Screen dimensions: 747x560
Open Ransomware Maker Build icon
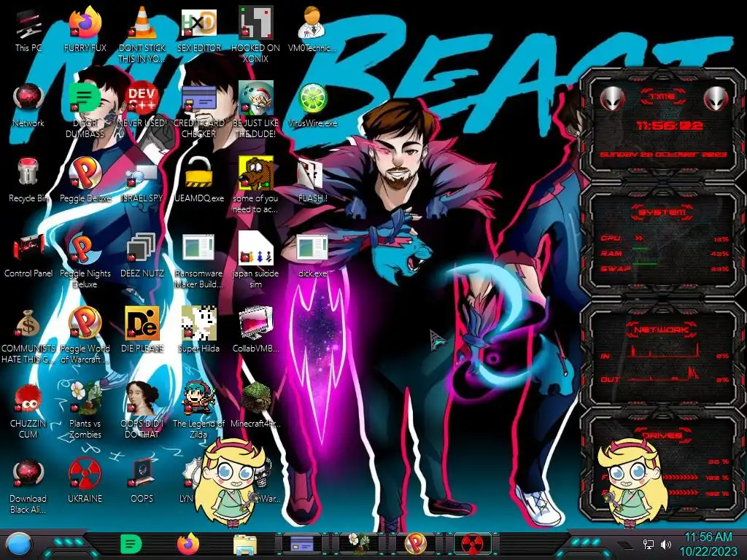tap(198, 249)
